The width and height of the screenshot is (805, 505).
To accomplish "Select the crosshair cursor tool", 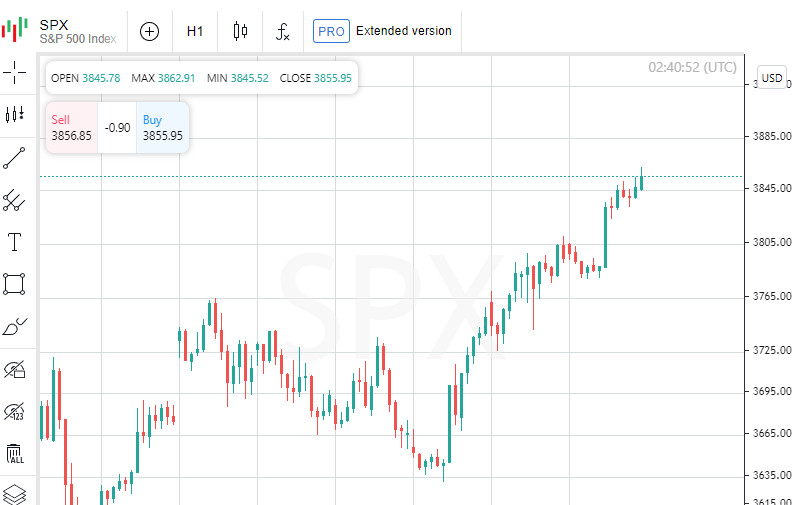I will (x=14, y=72).
